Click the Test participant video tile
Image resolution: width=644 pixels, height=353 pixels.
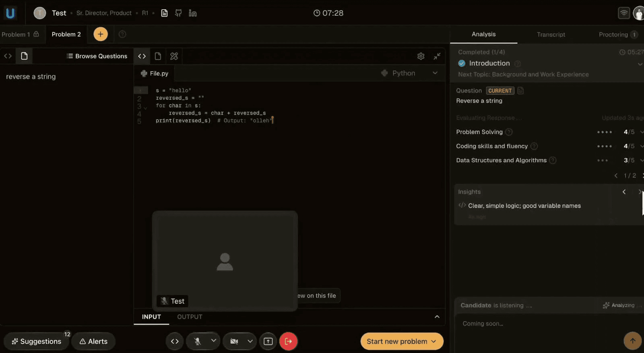[225, 261]
